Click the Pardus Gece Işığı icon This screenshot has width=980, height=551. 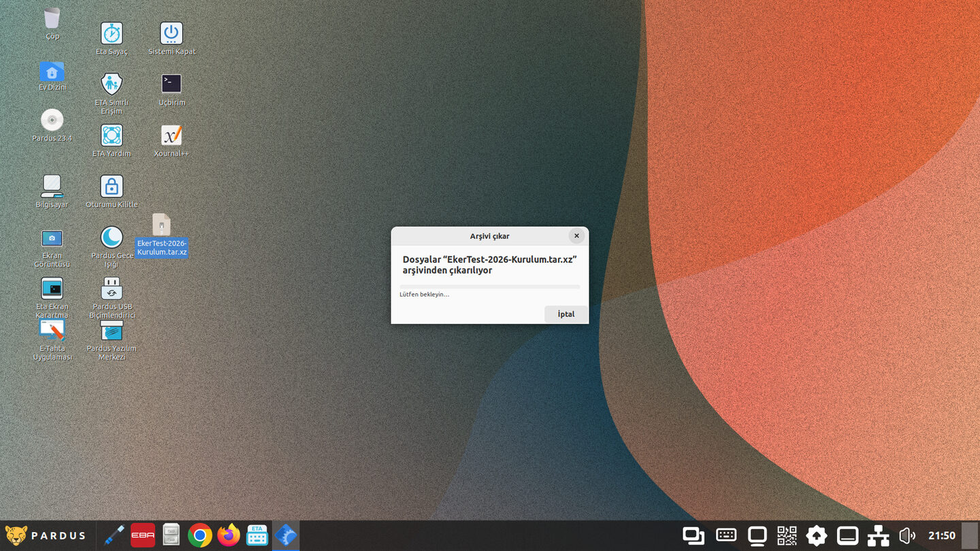(x=112, y=237)
